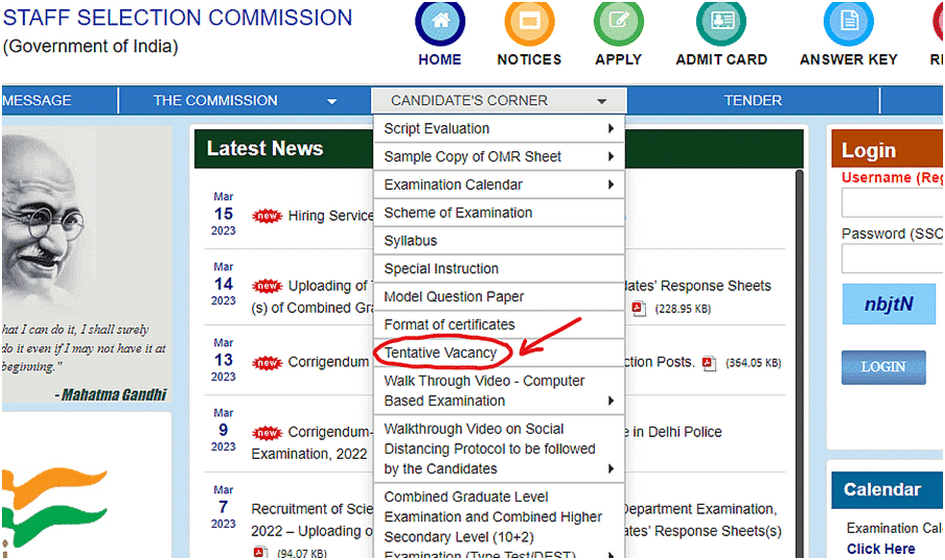Screen dimensions: 945x560
Task: Open the Answer Key icon
Action: (x=849, y=23)
